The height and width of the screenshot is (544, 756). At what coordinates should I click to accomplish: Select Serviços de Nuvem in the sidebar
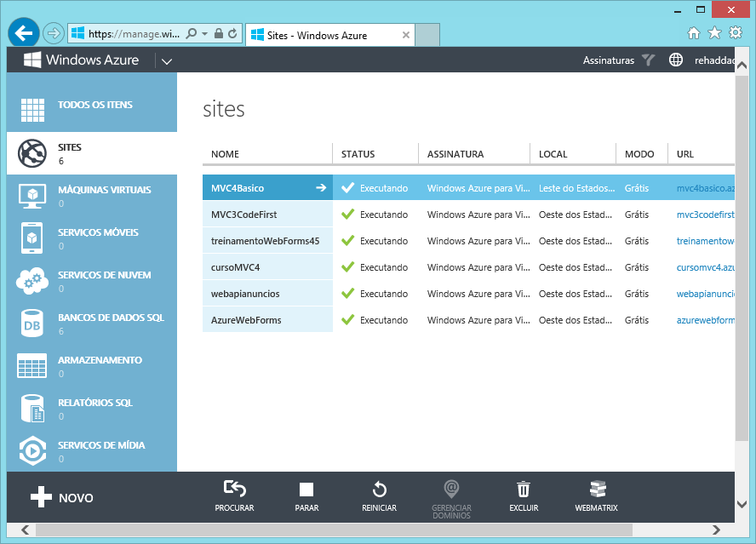(x=92, y=281)
